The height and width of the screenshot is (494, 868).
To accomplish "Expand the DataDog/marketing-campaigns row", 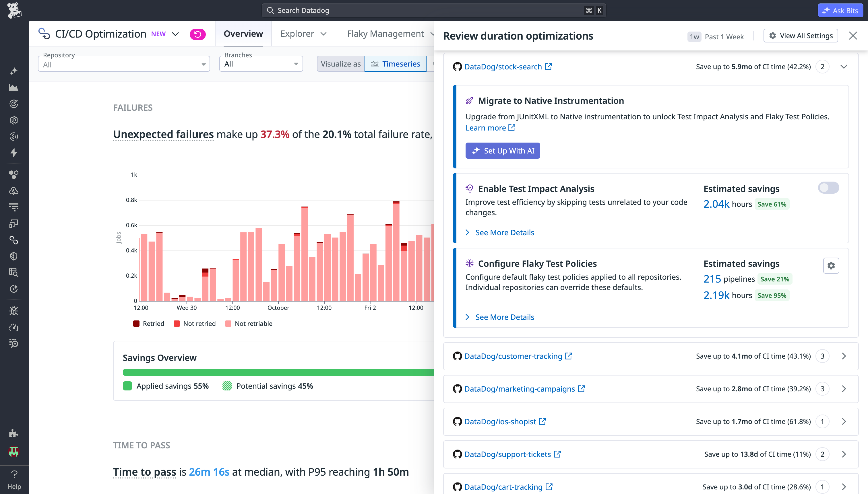I will pos(844,389).
